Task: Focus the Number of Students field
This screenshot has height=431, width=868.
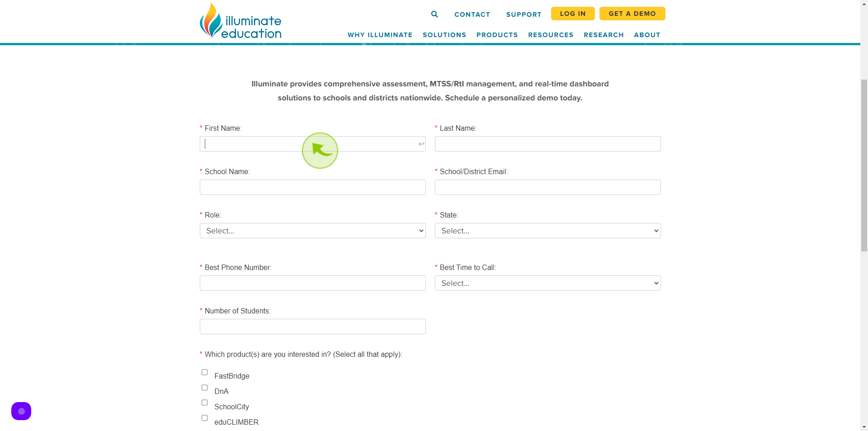Action: [313, 327]
